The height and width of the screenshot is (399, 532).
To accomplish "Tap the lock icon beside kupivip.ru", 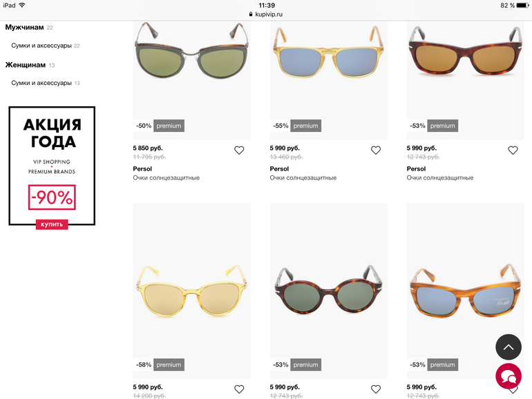I will [251, 14].
